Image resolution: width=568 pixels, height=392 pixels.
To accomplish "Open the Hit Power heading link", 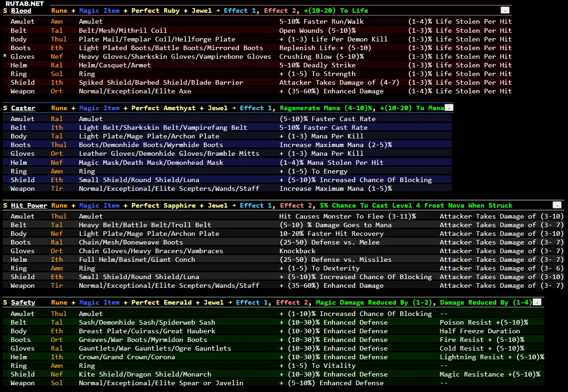I will (29, 205).
